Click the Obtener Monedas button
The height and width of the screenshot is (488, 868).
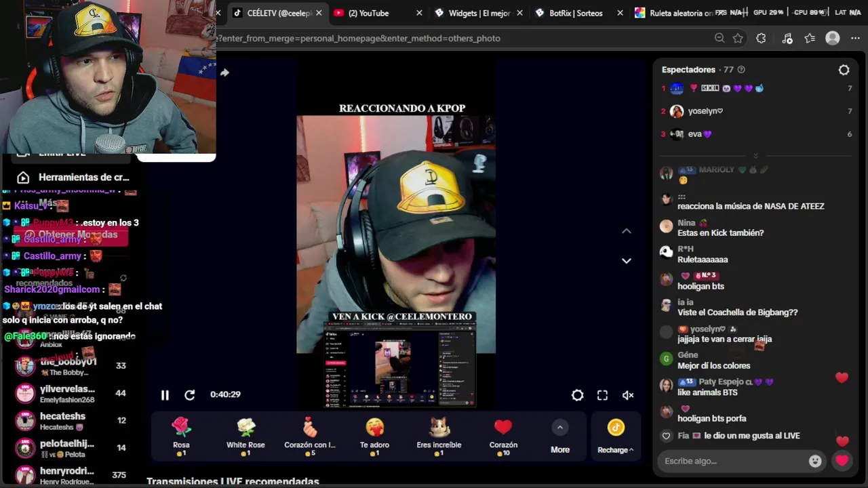coord(71,235)
